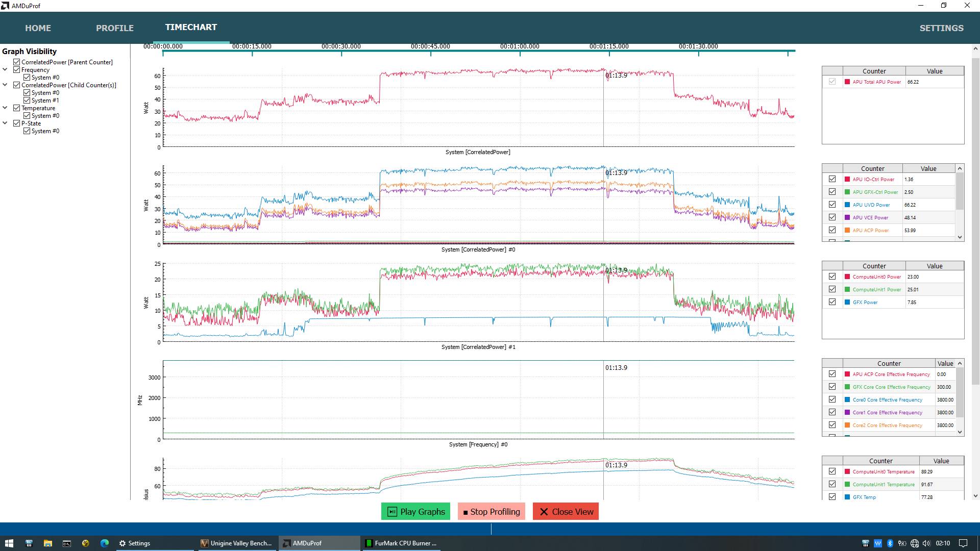The height and width of the screenshot is (551, 980).
Task: Switch to the Settings taskbar window
Action: 154,543
